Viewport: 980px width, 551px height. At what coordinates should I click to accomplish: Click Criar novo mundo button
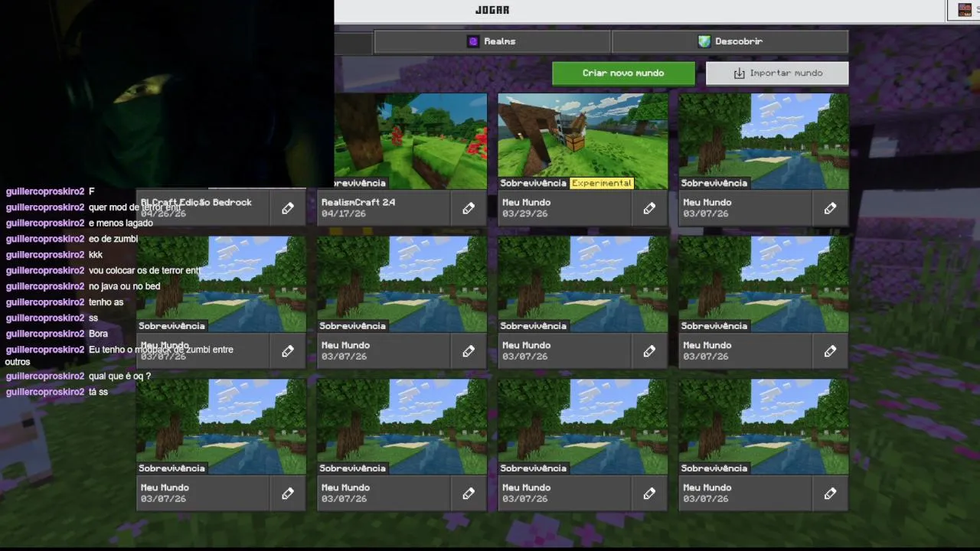(623, 73)
